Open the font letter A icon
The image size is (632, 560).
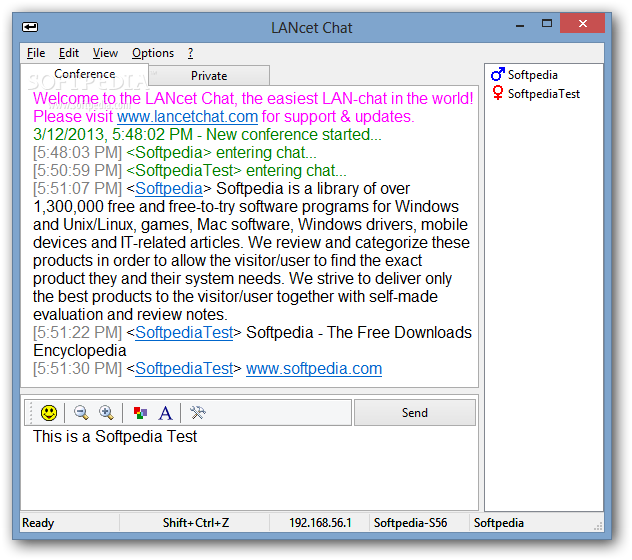coord(165,413)
